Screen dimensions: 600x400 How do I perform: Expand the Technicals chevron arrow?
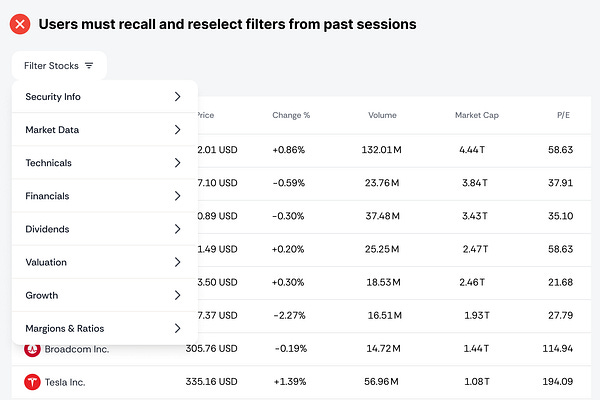[177, 163]
